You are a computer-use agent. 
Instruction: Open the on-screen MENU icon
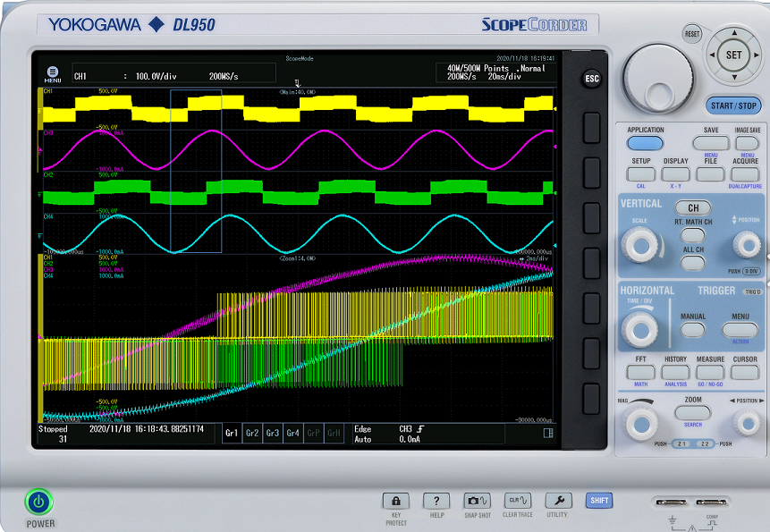pos(53,73)
